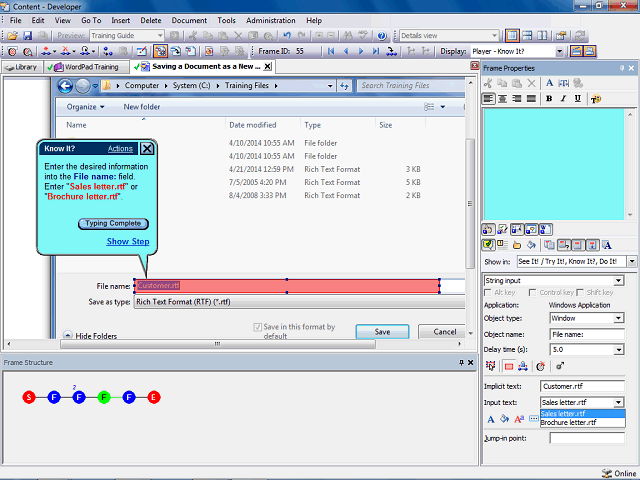
Task: Click the Save button in the dialog
Action: [382, 332]
